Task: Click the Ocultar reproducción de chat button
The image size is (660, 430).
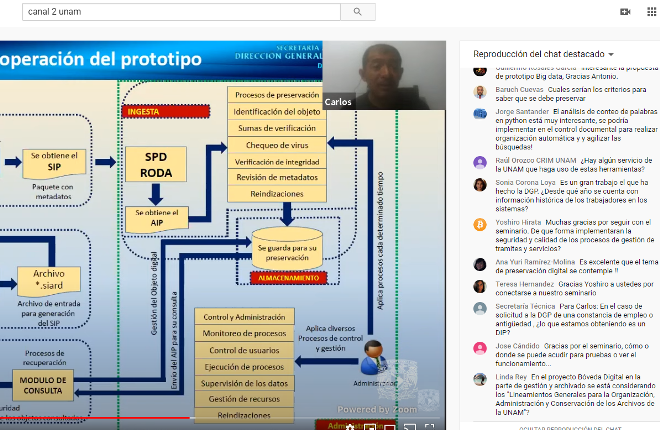Action: (560, 427)
